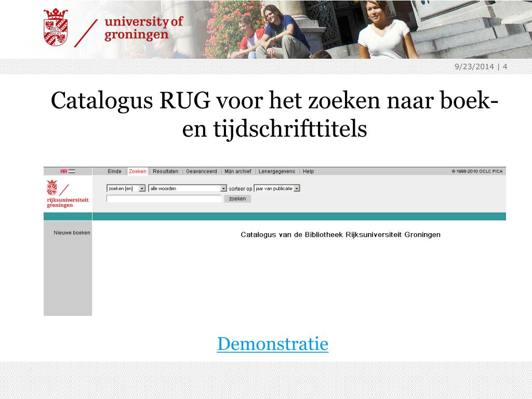Open Mijn archief
This screenshot has height=399, width=532.
(x=238, y=171)
